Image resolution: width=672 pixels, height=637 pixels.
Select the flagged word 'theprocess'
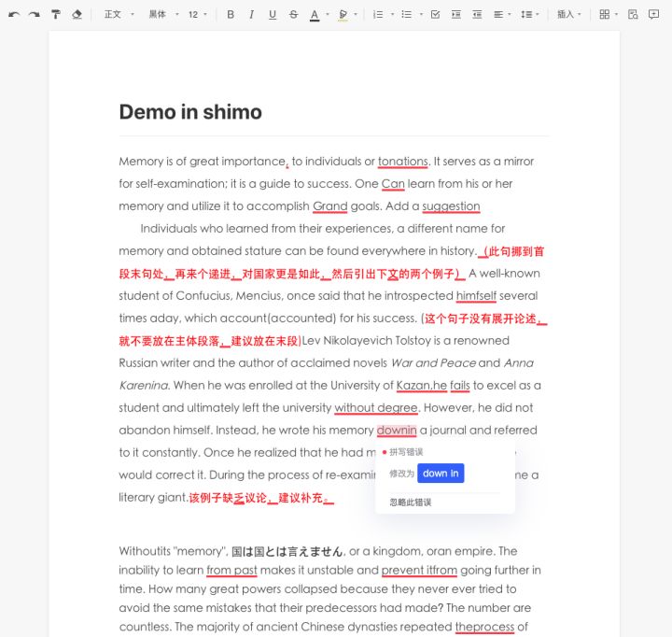tap(484, 627)
